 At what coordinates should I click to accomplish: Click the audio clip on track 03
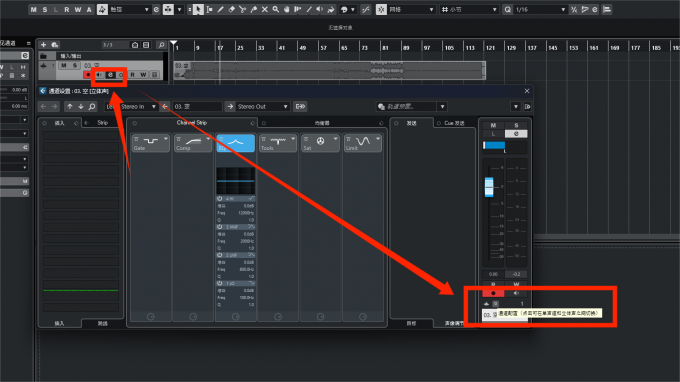click(330, 70)
